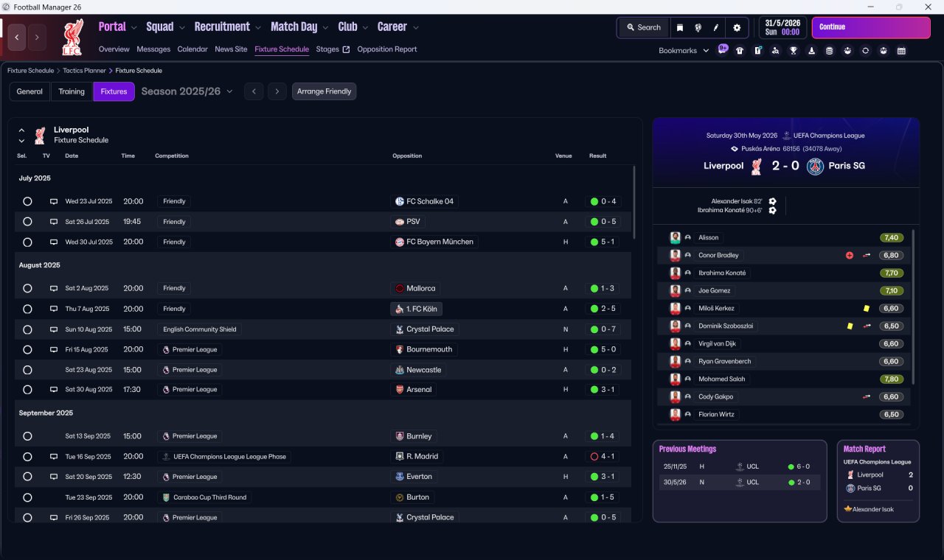Image resolution: width=944 pixels, height=560 pixels.
Task: Open the Bookmarks dropdown
Action: 684,51
